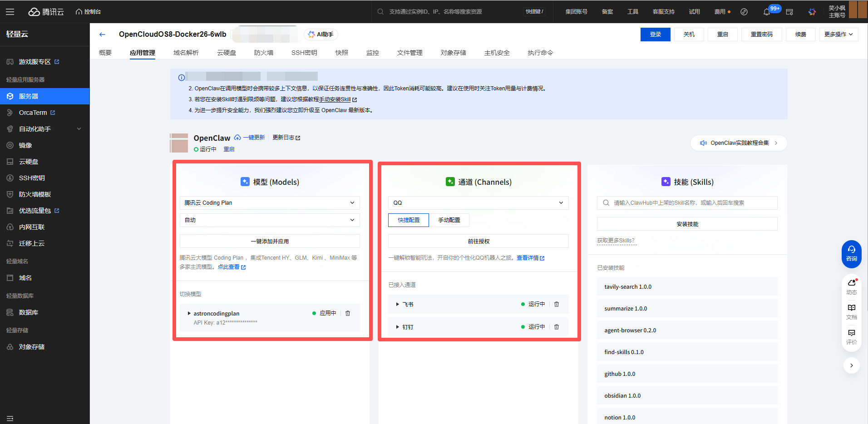Open the 腾讯云 Coding Plan dropdown

point(270,203)
